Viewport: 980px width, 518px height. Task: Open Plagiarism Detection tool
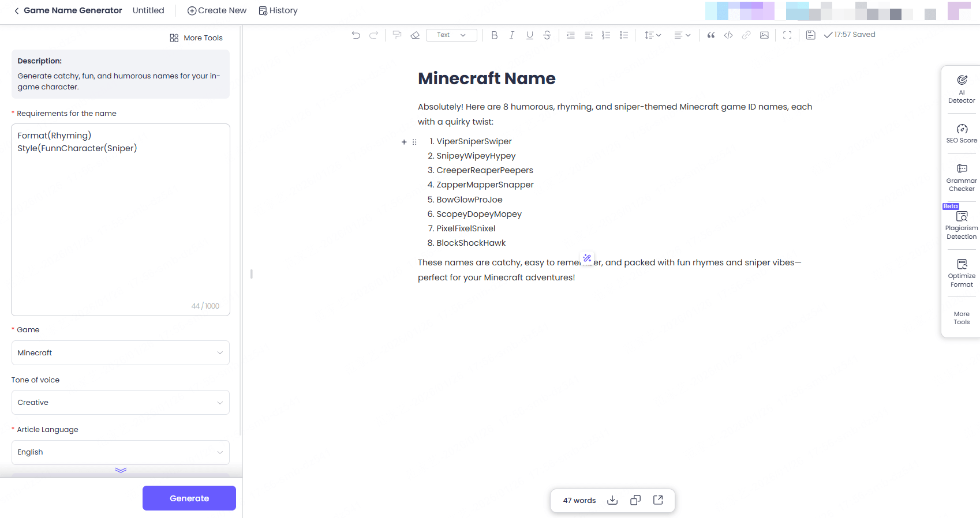(962, 225)
